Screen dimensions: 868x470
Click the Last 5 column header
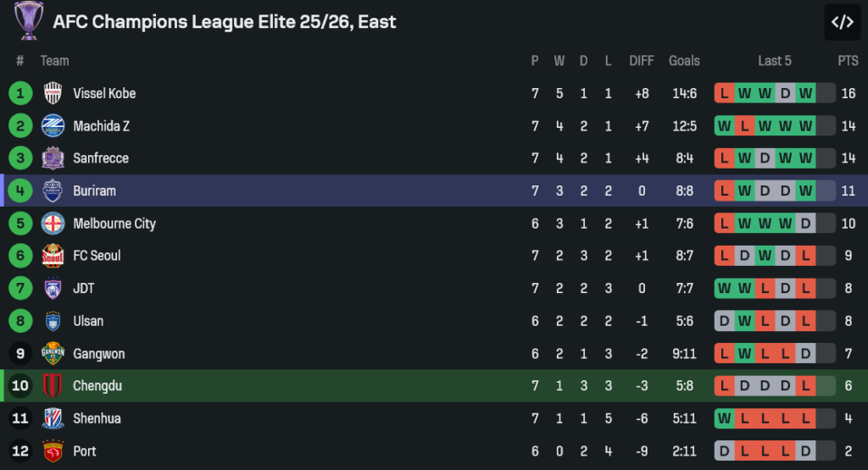[x=775, y=61]
